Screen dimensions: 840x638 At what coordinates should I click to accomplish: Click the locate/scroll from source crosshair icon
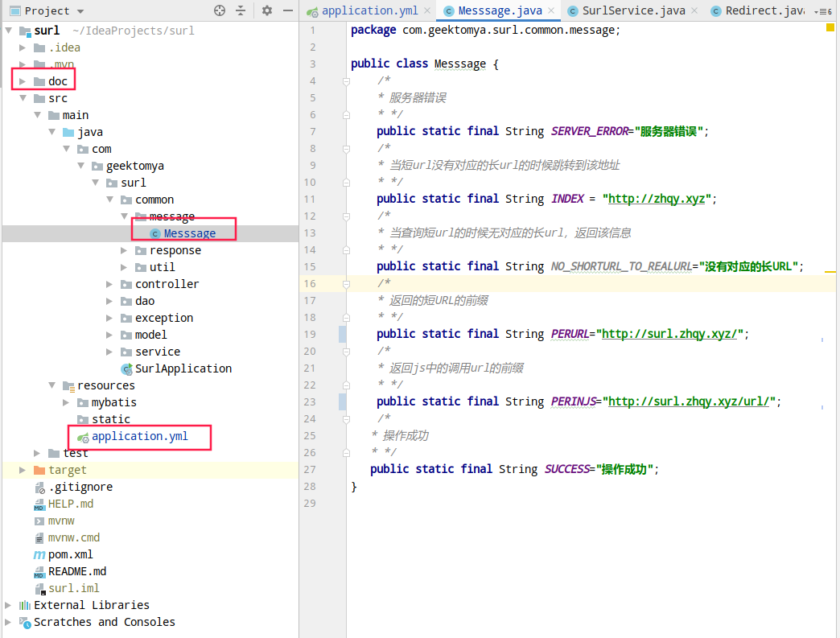pos(220,10)
